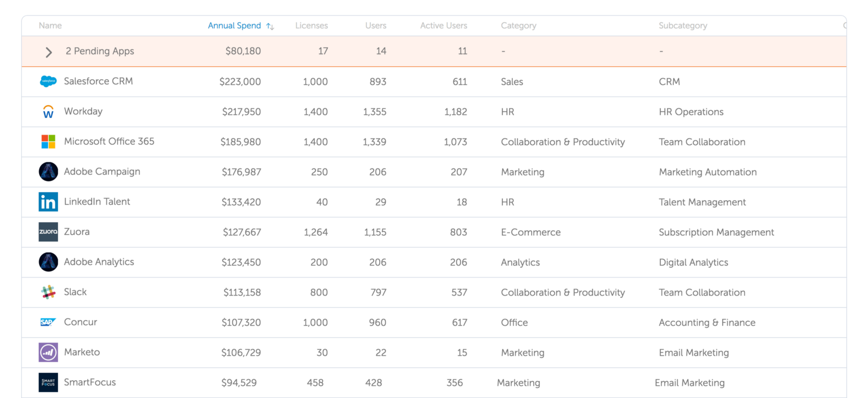This screenshot has width=868, height=398.
Task: Select the Zuora $127,667 spend cell
Action: pos(241,232)
